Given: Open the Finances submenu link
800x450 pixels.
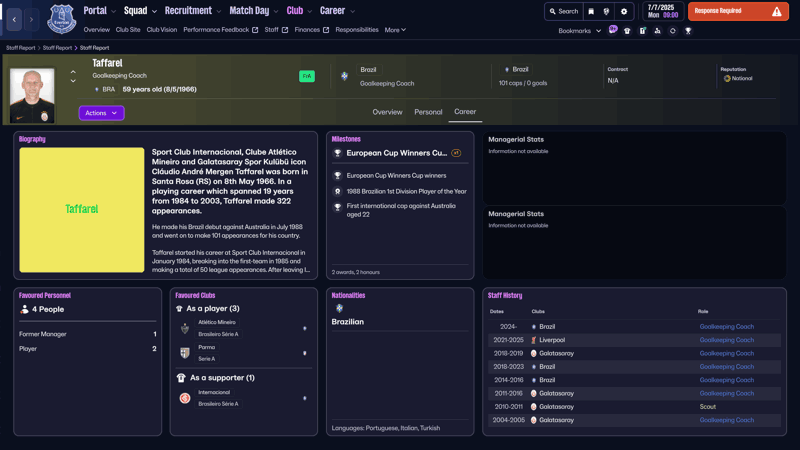Looking at the screenshot, I should [x=312, y=30].
